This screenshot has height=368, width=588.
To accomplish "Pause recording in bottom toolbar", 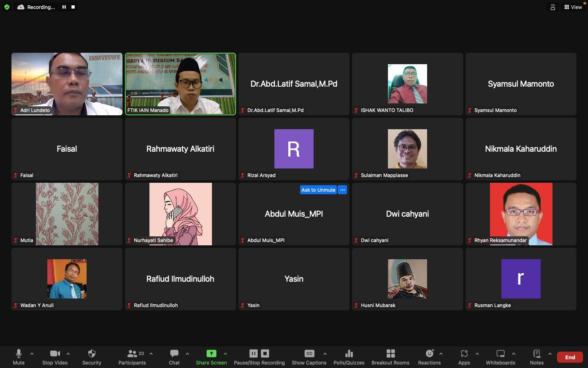I will point(254,353).
